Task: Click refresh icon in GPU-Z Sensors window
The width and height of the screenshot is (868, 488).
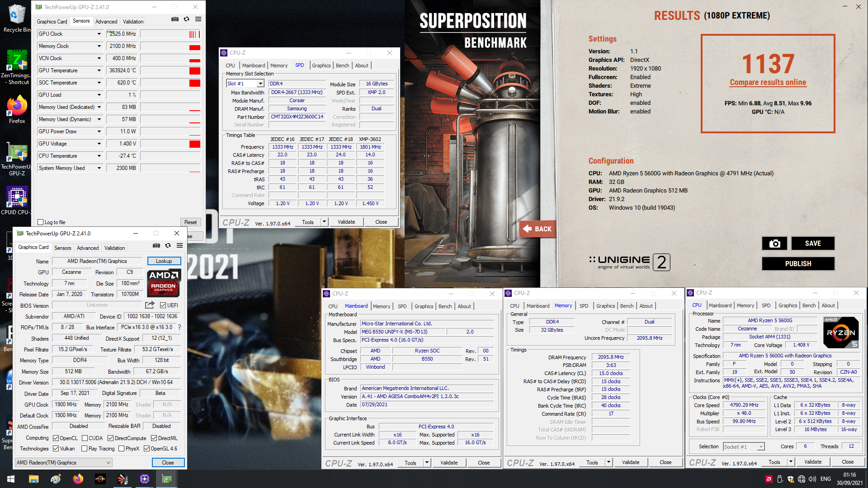Action: [x=186, y=19]
